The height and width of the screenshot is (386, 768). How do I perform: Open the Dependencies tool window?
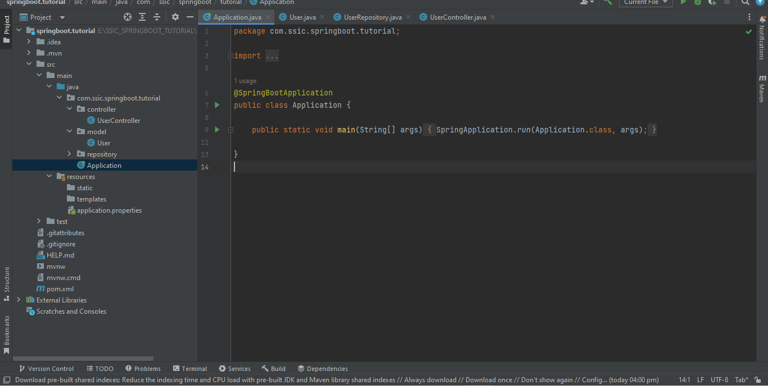323,368
